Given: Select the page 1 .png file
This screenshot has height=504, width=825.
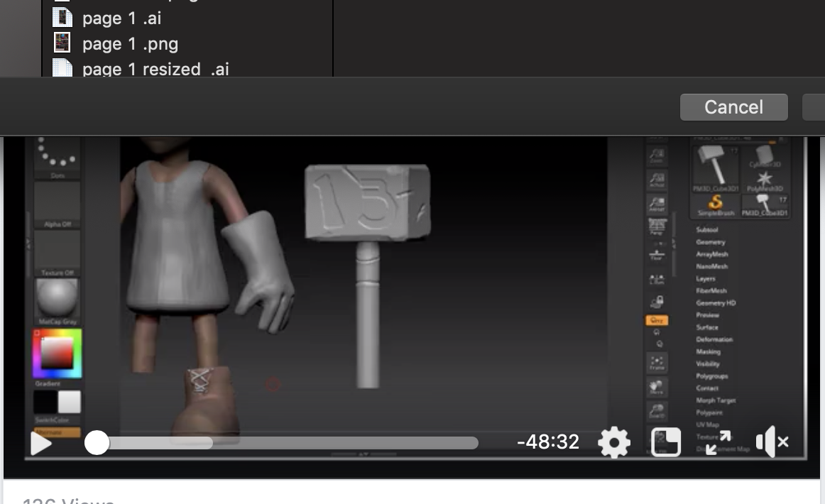Looking at the screenshot, I should click(x=130, y=44).
